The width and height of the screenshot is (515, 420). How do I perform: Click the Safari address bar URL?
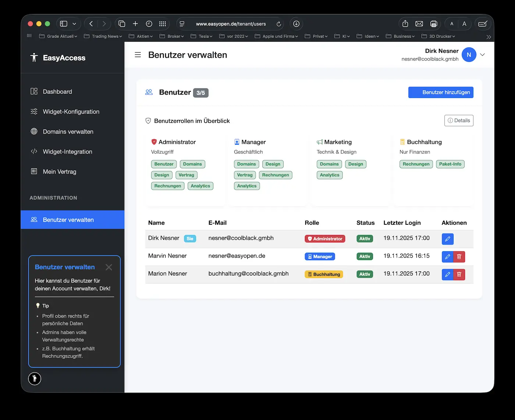231,24
